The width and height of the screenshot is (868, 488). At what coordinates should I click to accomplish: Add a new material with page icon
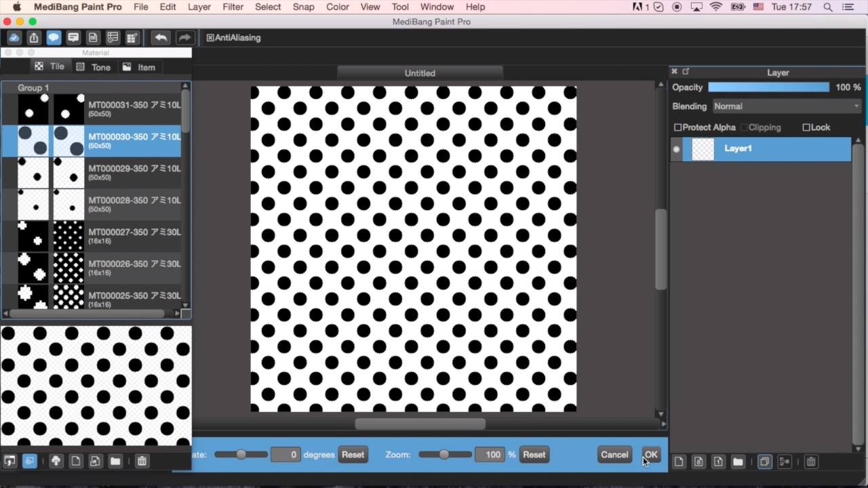click(75, 461)
